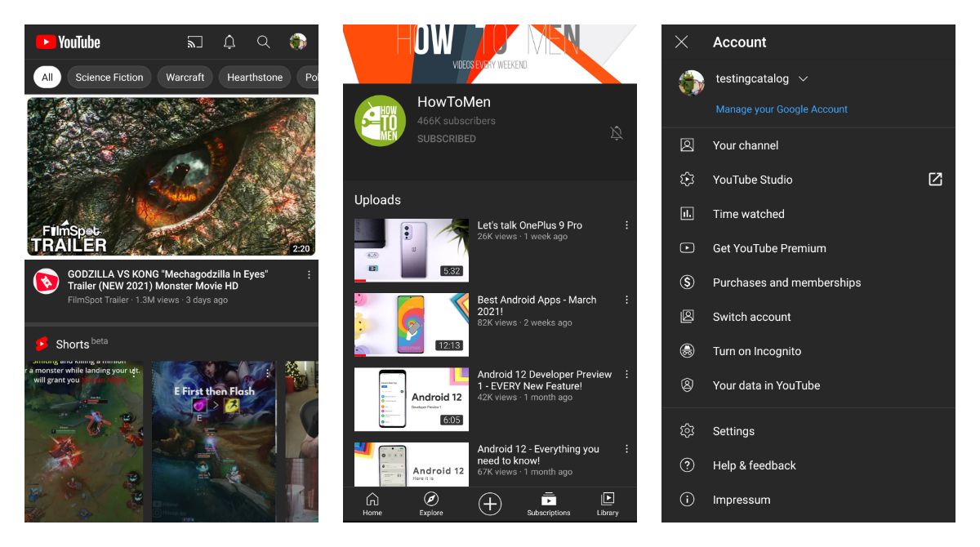Open options menu for Godzilla vs Kong video
Screen dimensions: 980x547
coord(309,275)
